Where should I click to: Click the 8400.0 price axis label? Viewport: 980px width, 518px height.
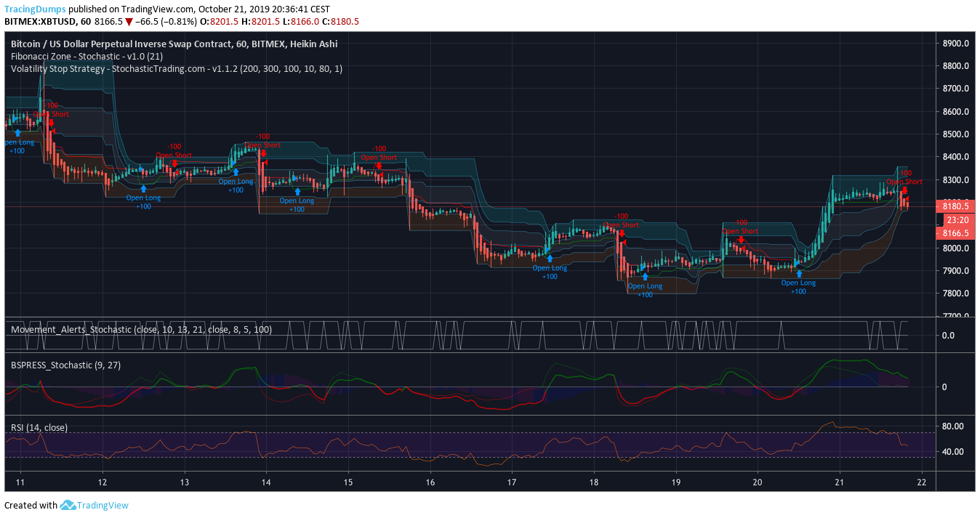tap(956, 157)
